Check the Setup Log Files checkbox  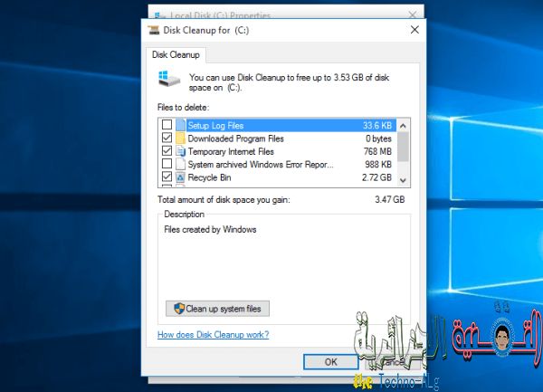167,125
